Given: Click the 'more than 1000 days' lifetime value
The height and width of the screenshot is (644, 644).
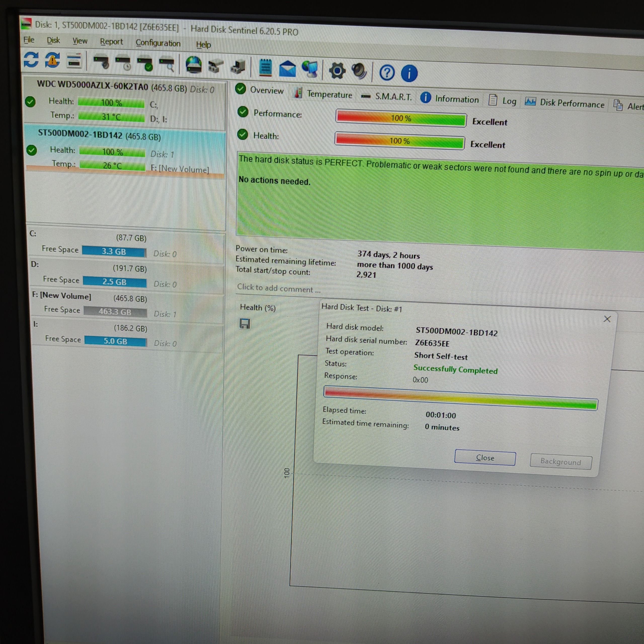Looking at the screenshot, I should pos(395,266).
